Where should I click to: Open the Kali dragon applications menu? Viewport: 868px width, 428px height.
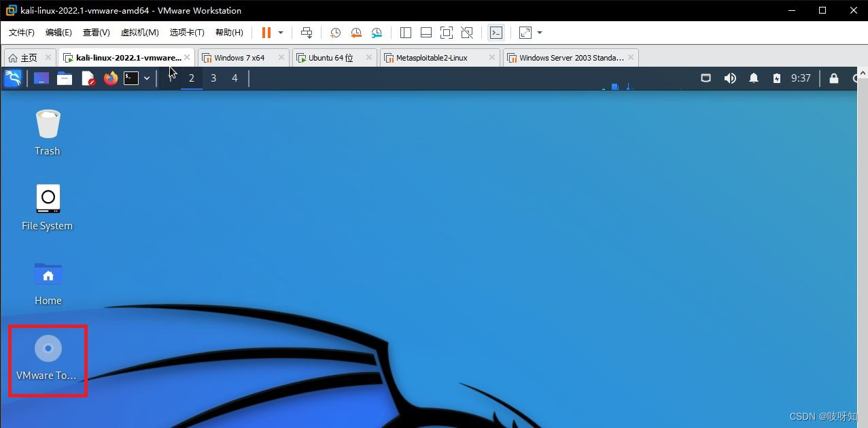13,78
